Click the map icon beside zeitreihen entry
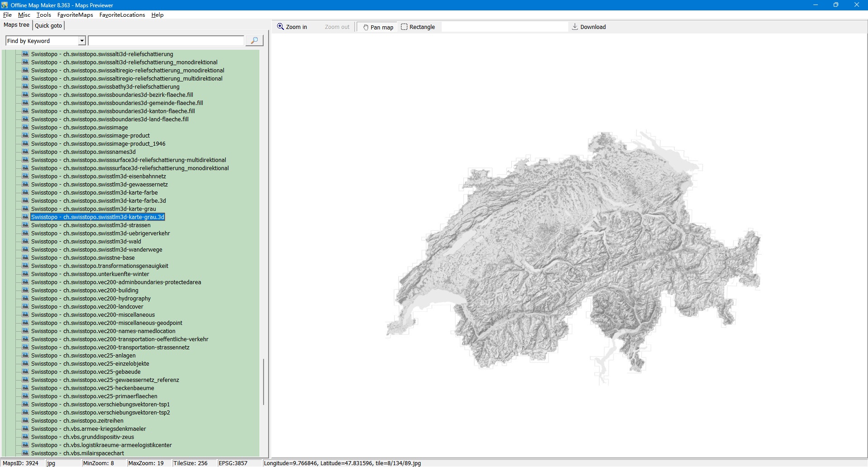Image resolution: width=868 pixels, height=467 pixels. [x=26, y=421]
